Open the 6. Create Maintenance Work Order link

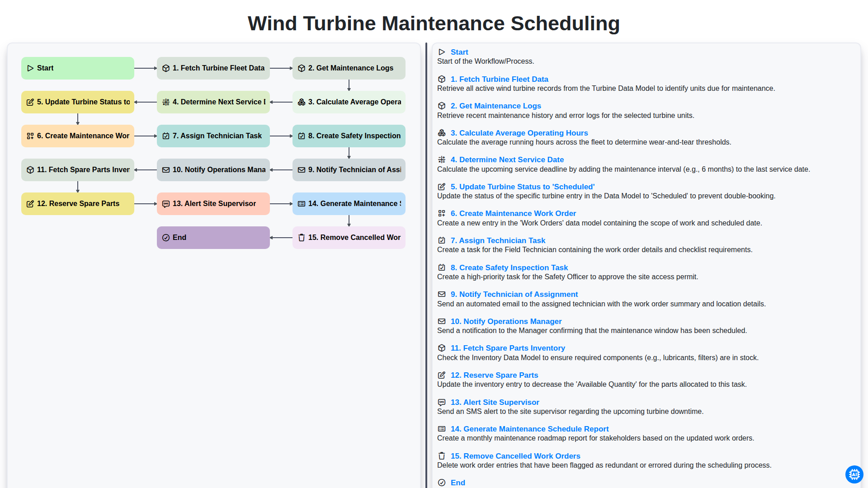514,213
